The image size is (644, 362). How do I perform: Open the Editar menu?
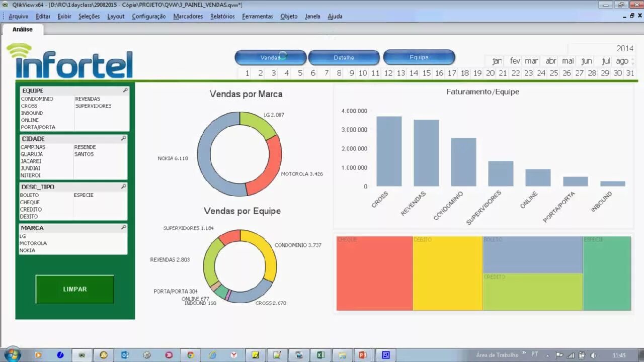click(43, 16)
